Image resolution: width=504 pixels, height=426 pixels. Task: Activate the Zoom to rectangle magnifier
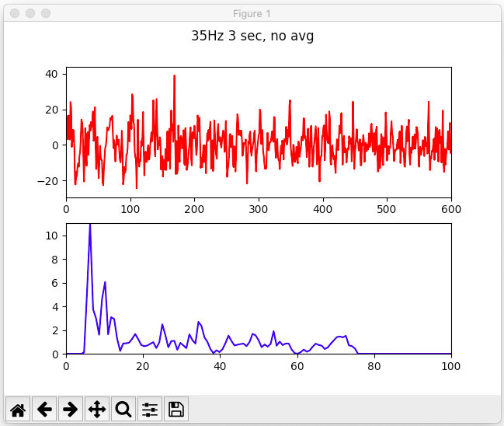pyautogui.click(x=123, y=409)
